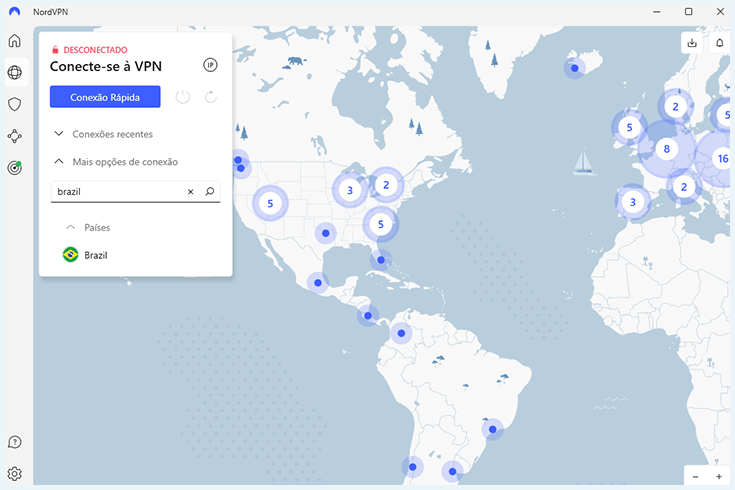The height and width of the screenshot is (490, 735).
Task: Close the NordVPN window
Action: pyautogui.click(x=720, y=12)
